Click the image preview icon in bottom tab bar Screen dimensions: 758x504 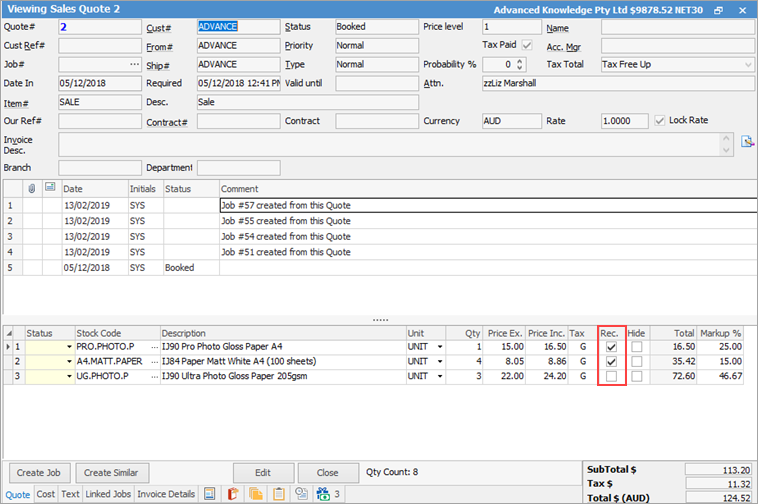[210, 494]
